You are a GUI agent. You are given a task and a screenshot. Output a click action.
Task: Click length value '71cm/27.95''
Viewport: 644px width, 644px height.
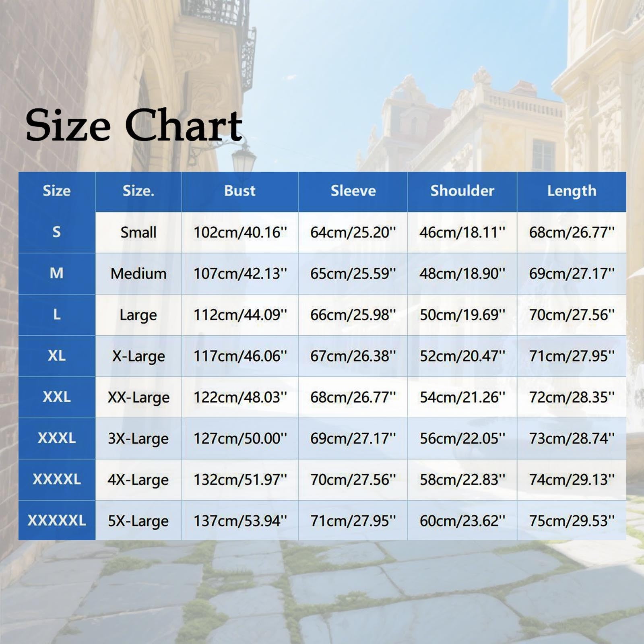(x=572, y=356)
